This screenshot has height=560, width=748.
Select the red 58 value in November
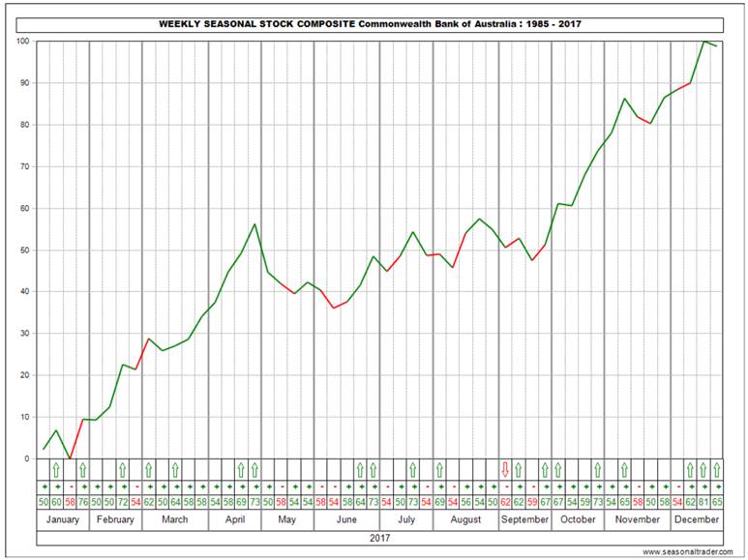click(x=638, y=502)
